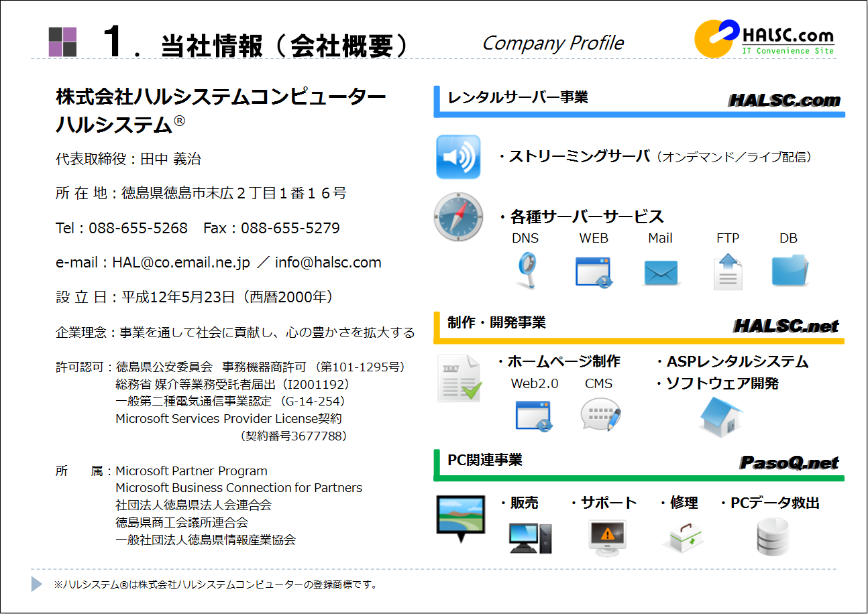Click the blue house software icon
Viewport: 868px width, 614px height.
tap(721, 416)
